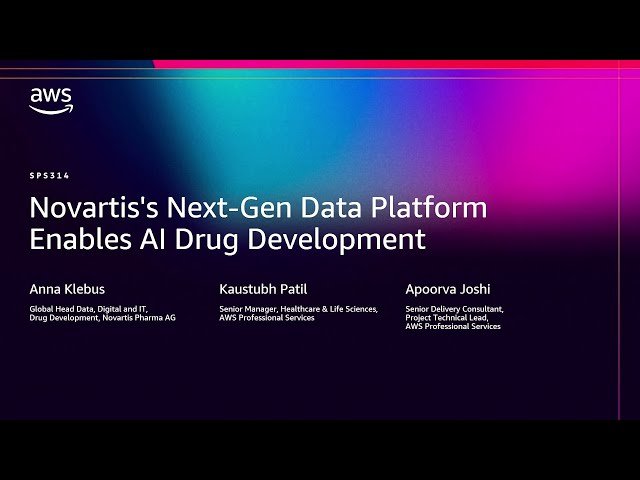Click the AWS logo

[x=51, y=101]
